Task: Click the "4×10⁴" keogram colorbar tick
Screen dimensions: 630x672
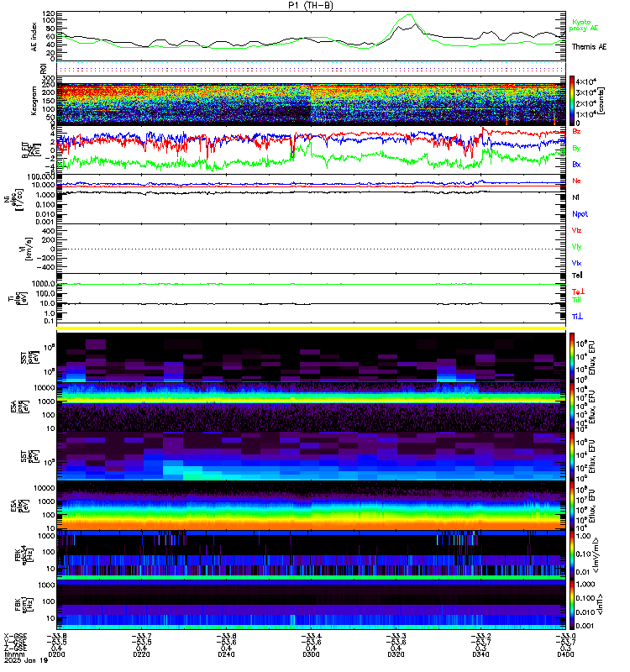Action: tap(586, 81)
